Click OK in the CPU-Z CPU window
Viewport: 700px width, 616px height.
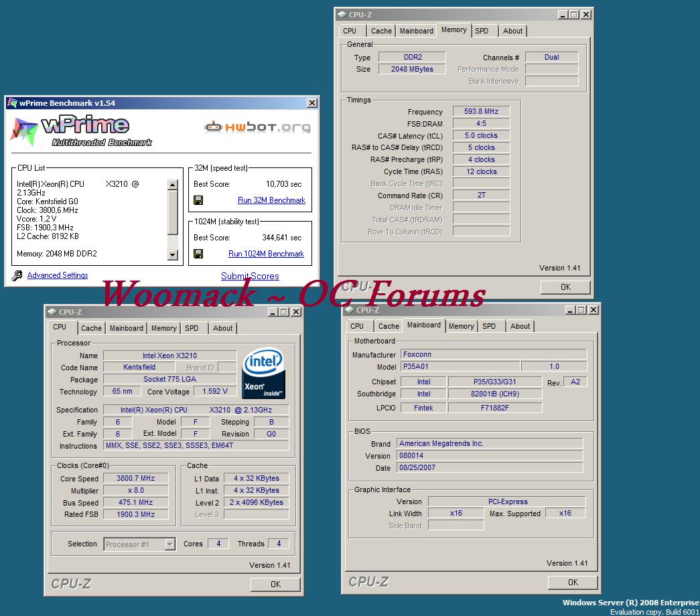coord(275,585)
